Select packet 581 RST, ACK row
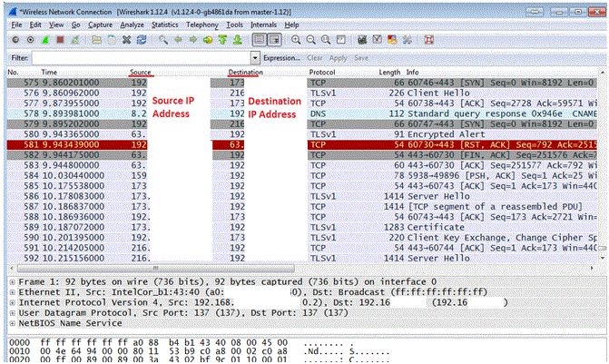609x364 pixels. coord(302,144)
